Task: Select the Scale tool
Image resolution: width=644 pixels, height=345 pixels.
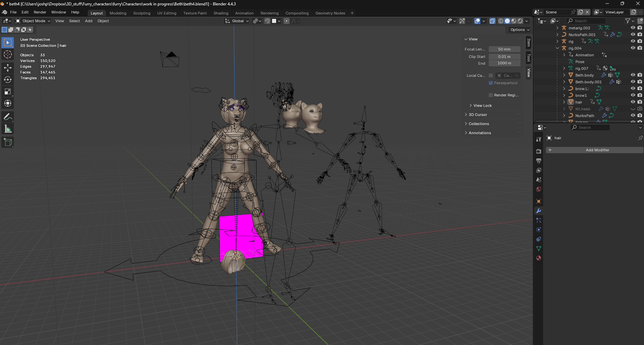Action: [x=8, y=91]
